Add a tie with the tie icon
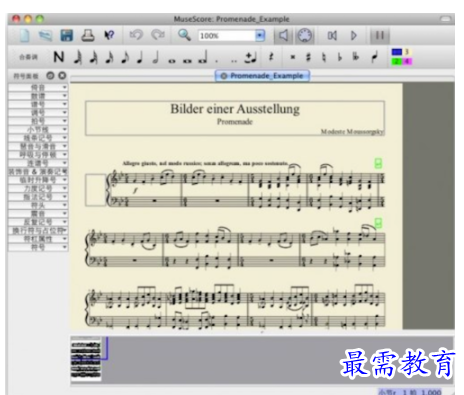464x395 pixels. 250,58
